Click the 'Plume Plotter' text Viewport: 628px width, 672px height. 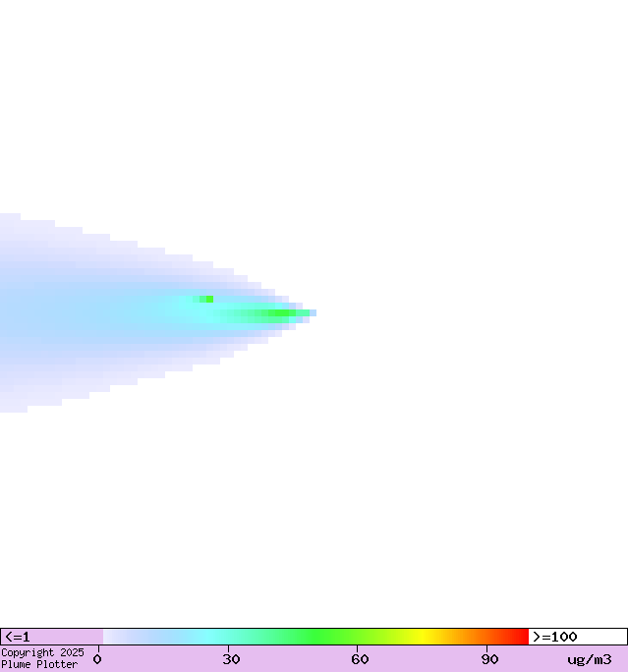tap(39, 664)
